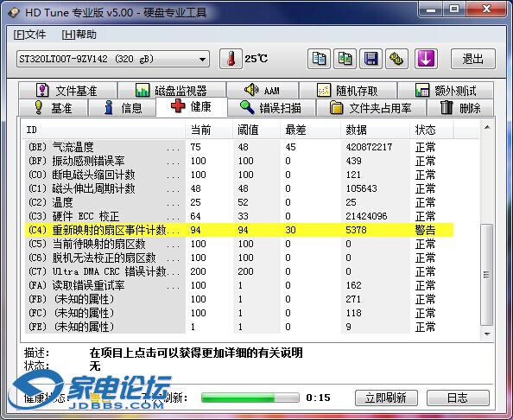Screen dimensions: 513x420
Task: Open the 文件 menu
Action: 29,35
